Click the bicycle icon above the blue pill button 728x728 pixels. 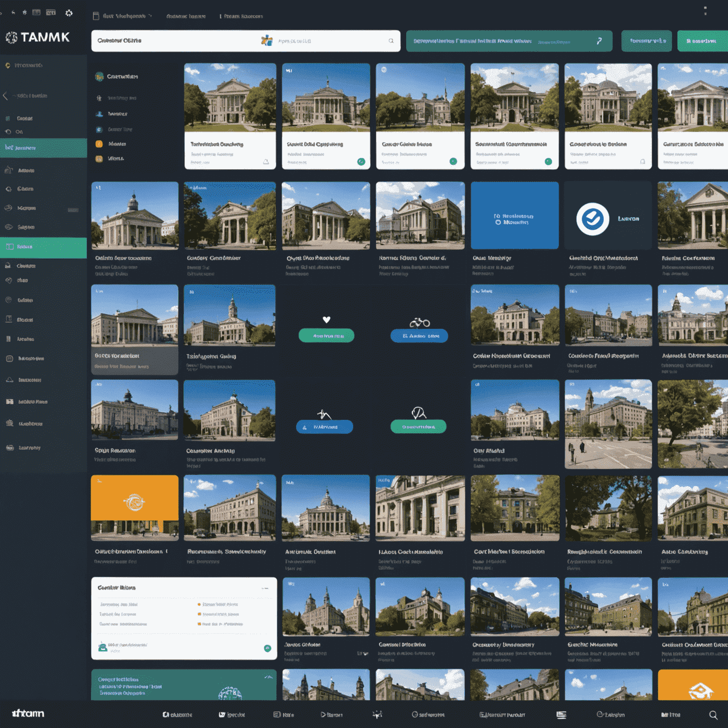tap(420, 323)
